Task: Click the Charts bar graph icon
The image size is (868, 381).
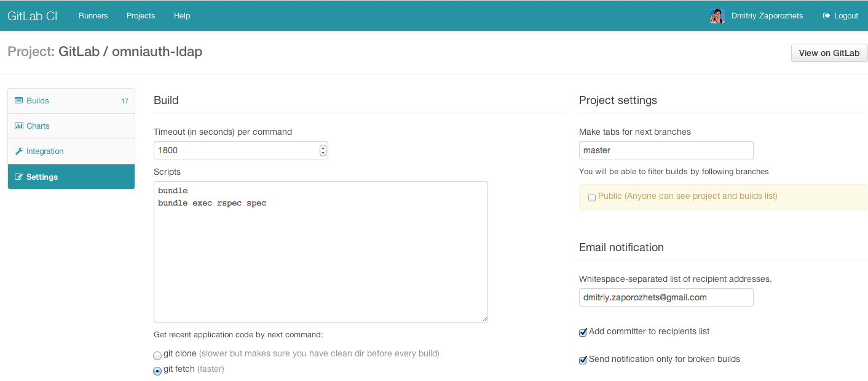Action: (x=18, y=126)
